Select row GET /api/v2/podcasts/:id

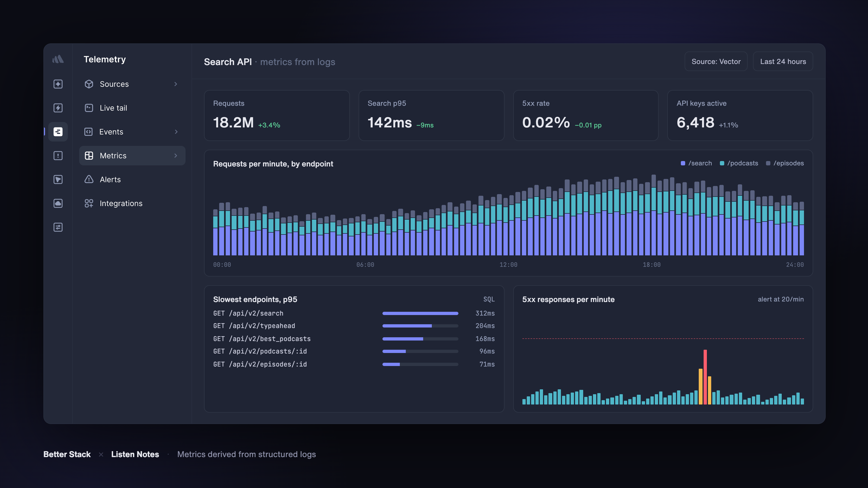pos(354,351)
